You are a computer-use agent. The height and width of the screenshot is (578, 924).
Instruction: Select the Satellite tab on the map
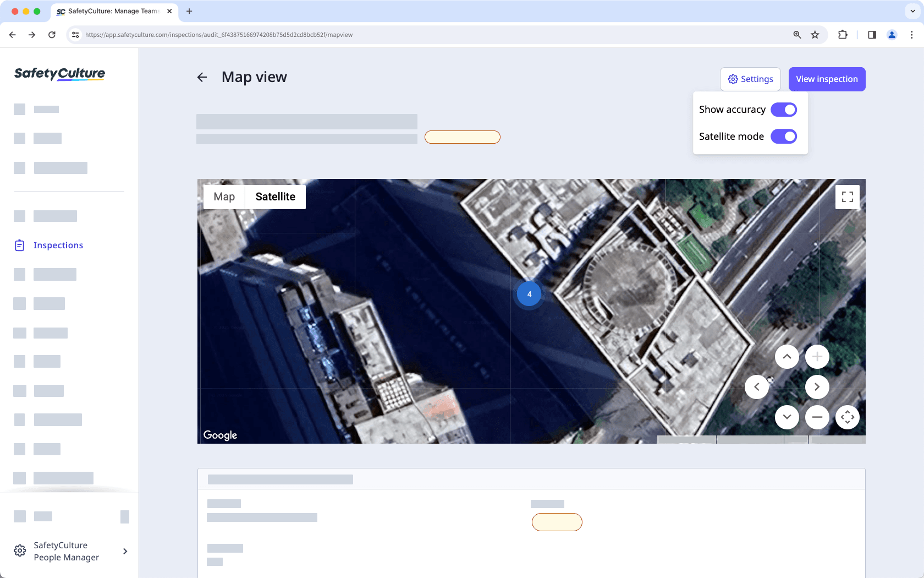tap(275, 197)
